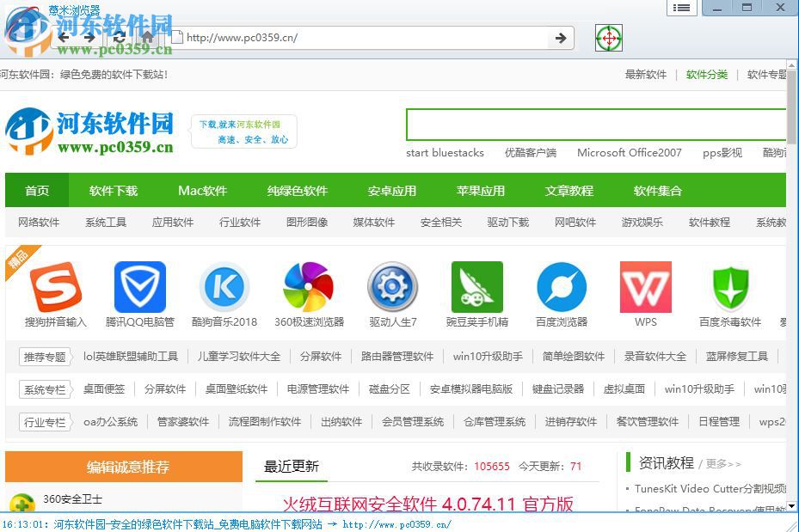799x532 pixels.
Task: Open the 系统工具 category link
Action: point(106,222)
